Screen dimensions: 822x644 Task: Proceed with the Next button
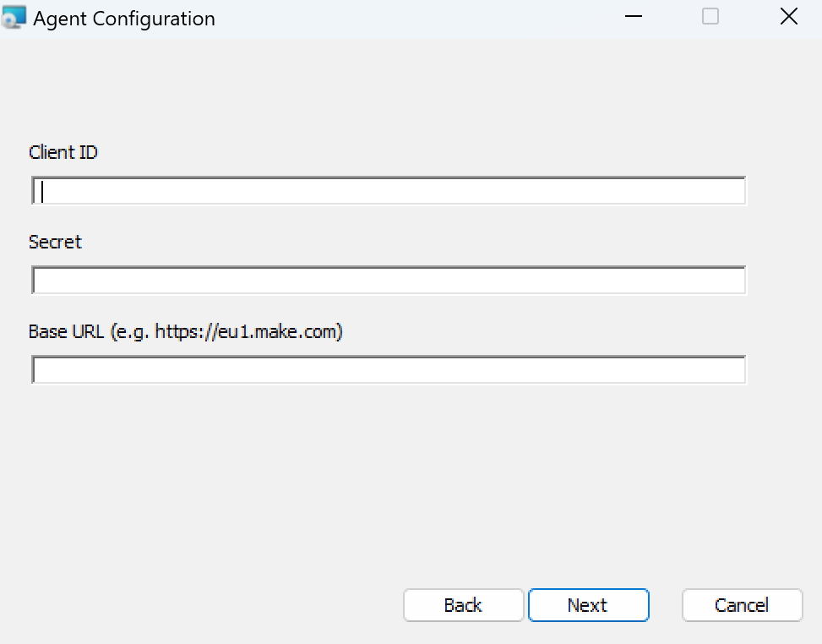point(588,605)
